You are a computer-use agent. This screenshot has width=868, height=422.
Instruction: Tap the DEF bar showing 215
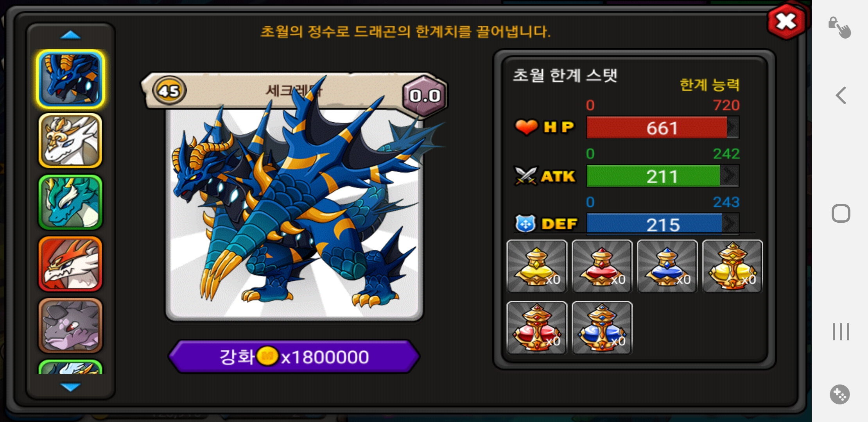(663, 224)
